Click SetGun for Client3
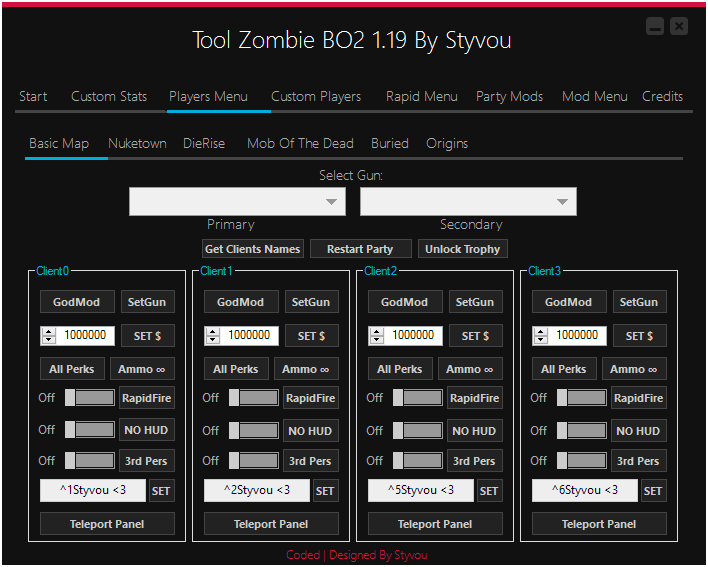This screenshot has width=708, height=567. point(639,302)
